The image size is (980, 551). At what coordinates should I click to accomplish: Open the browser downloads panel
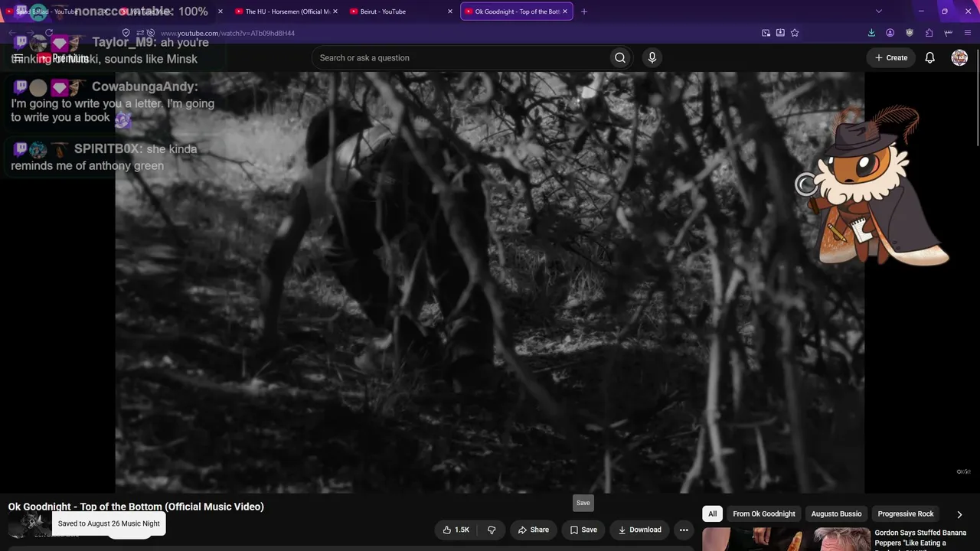click(871, 33)
